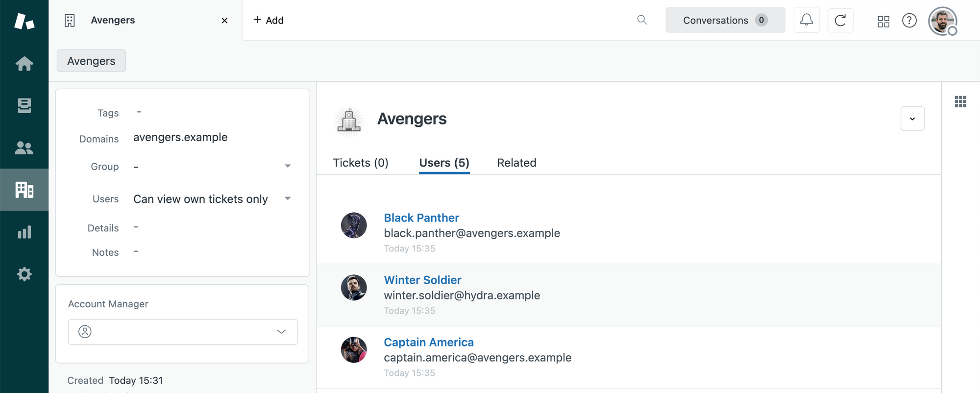Switch to the Related tab

click(x=516, y=163)
